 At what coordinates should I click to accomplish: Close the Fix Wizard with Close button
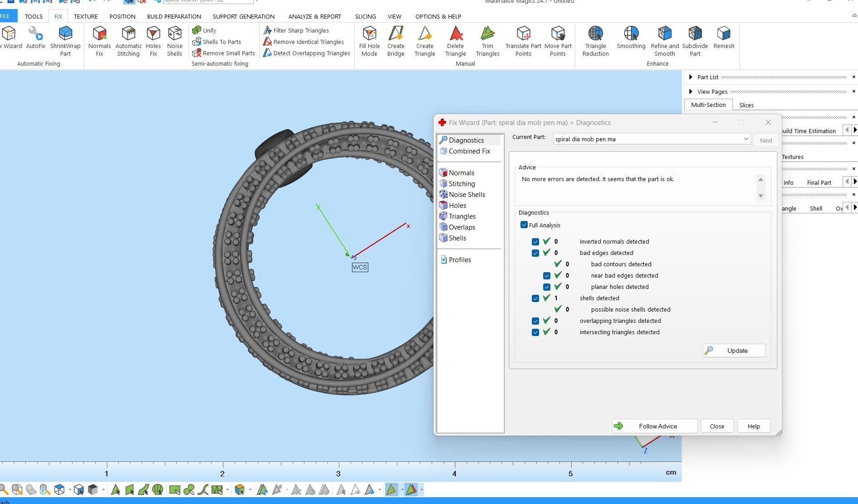point(717,426)
